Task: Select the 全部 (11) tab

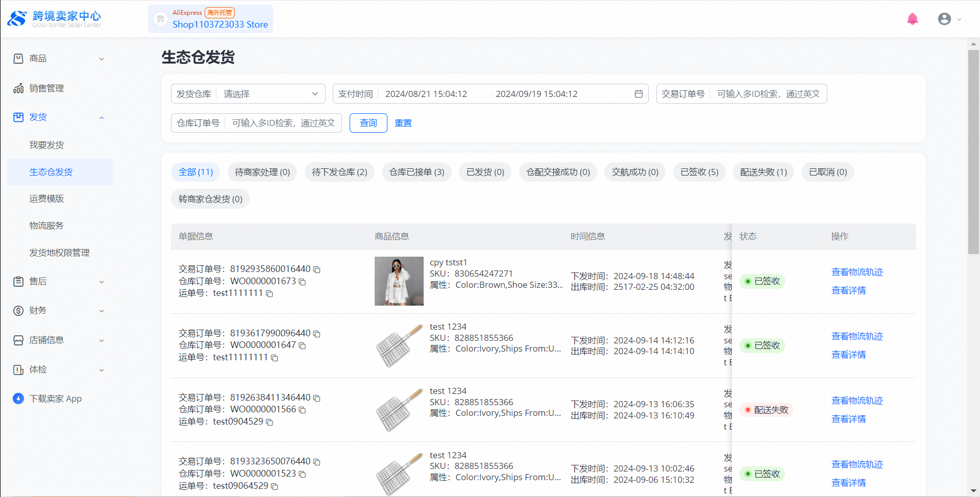Action: point(195,172)
